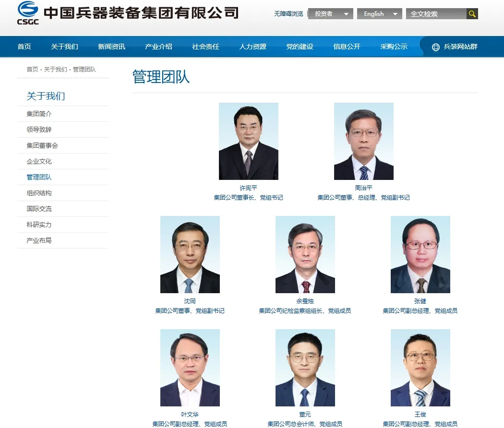Click 关于我们 in the breadcrumb
504x428 pixels.
coord(56,70)
